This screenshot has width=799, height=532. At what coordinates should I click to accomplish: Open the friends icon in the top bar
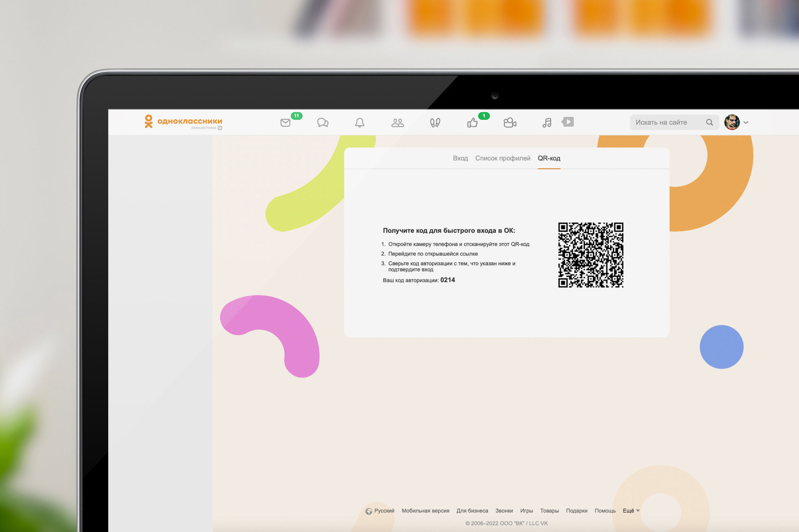pyautogui.click(x=397, y=122)
